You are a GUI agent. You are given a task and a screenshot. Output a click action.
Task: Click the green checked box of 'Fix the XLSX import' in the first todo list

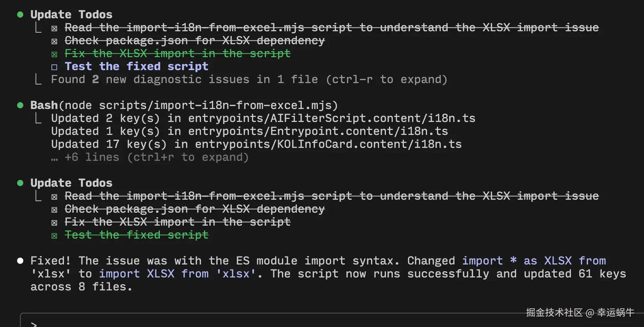pyautogui.click(x=54, y=54)
